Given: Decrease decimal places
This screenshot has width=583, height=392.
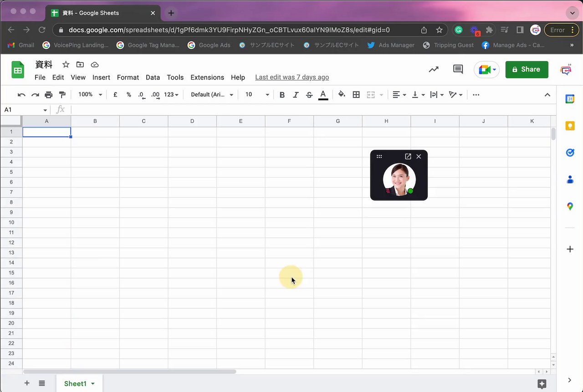Looking at the screenshot, I should point(142,95).
